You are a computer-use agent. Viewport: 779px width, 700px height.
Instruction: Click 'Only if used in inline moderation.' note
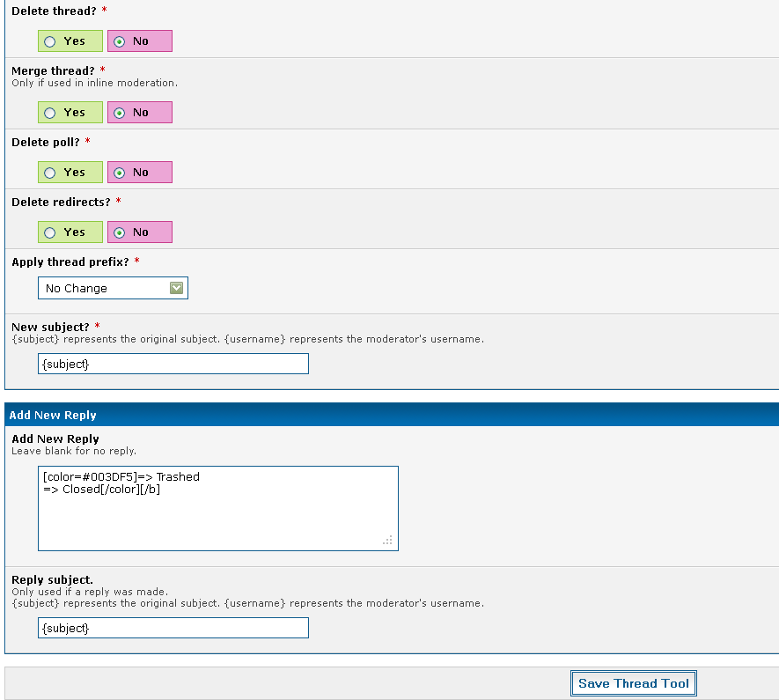pos(94,83)
